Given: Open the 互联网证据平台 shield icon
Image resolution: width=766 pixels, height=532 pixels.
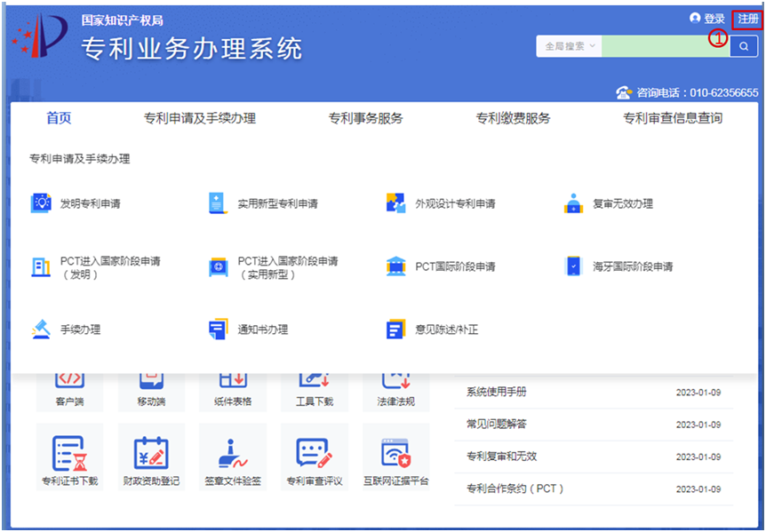Looking at the screenshot, I should point(395,454).
